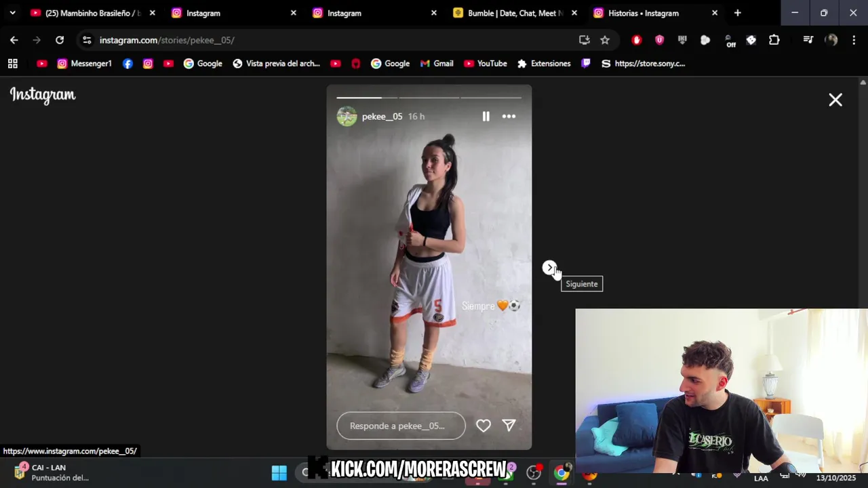Open the download arrow extension

tap(682, 40)
